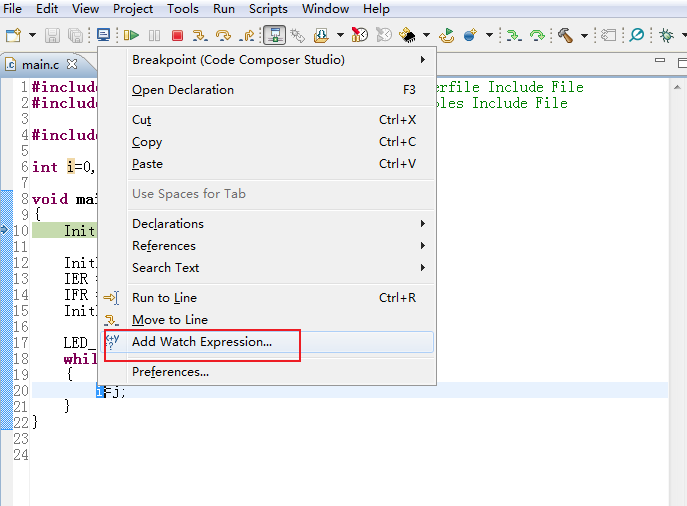Click the green assembly Step Over icon
687x506 pixels.
click(x=537, y=35)
